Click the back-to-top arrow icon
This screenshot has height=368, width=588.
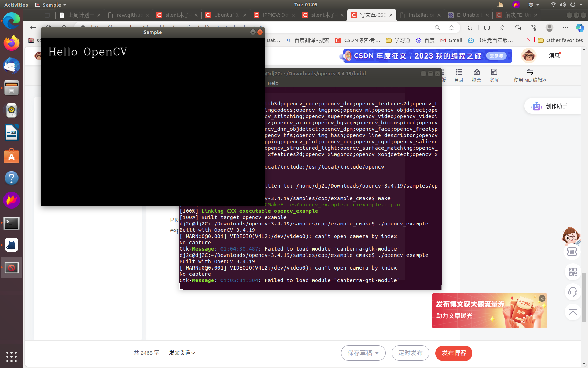pos(573,312)
